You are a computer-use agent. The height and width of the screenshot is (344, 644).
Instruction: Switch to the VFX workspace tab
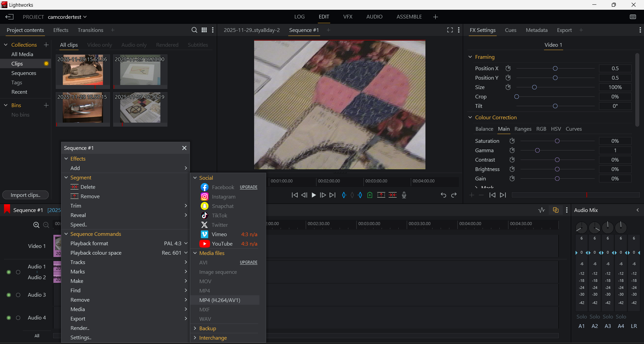pyautogui.click(x=348, y=17)
